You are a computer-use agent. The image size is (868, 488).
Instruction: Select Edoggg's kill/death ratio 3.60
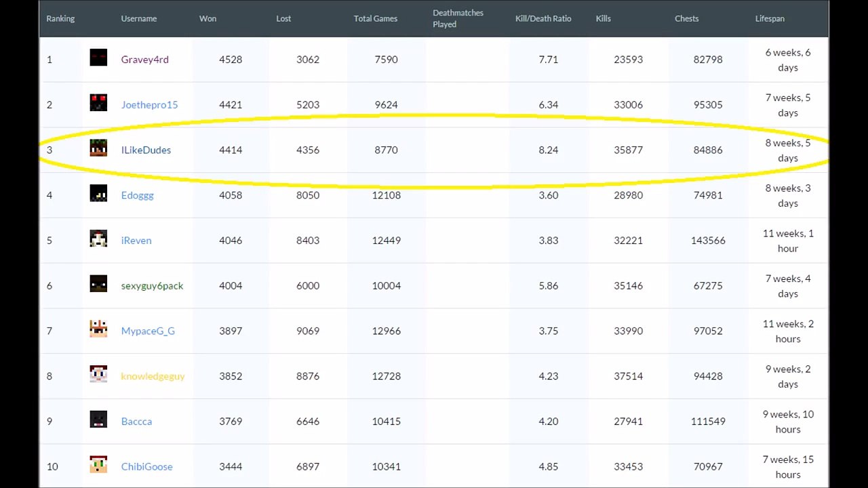tap(549, 195)
